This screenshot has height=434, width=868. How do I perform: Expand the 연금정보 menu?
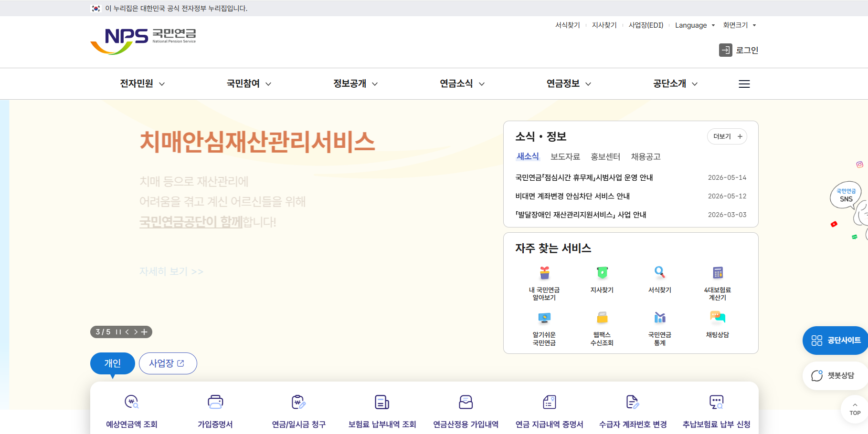click(569, 83)
